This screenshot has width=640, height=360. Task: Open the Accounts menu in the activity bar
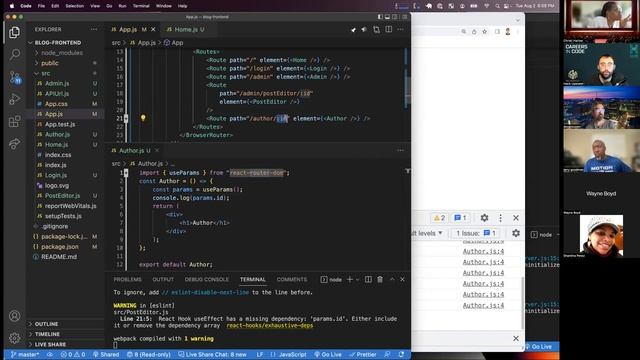(15, 316)
